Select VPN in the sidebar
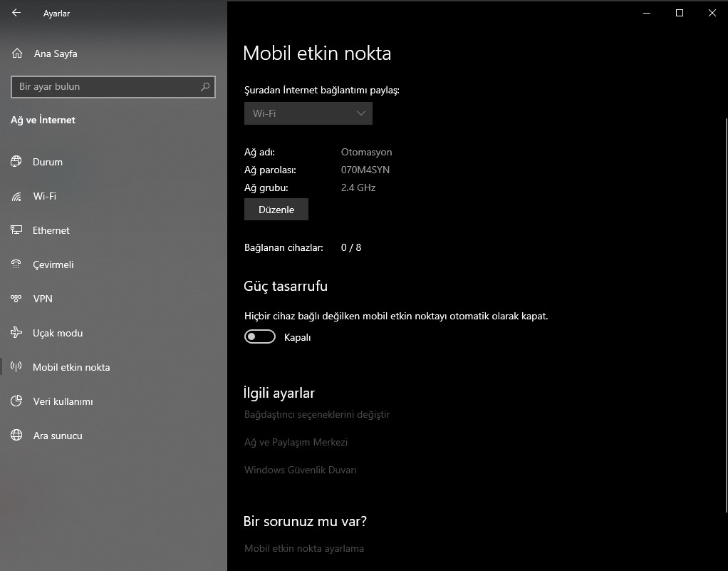This screenshot has width=728, height=571. 43,299
